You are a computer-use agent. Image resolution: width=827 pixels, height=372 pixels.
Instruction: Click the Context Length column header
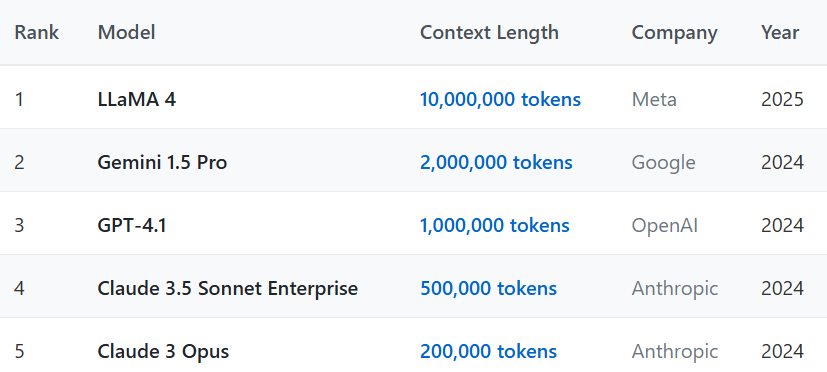coord(489,33)
